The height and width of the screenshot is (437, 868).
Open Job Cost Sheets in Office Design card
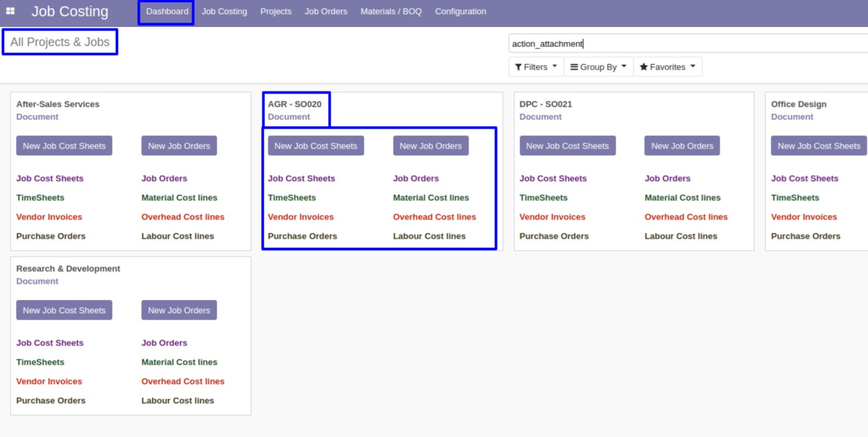805,178
